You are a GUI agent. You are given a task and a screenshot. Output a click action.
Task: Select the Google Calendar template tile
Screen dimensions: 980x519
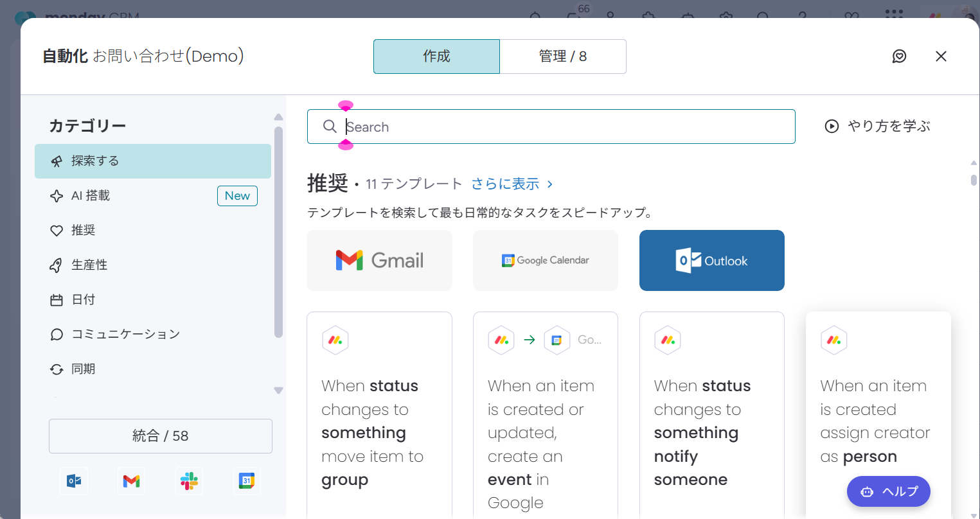545,260
